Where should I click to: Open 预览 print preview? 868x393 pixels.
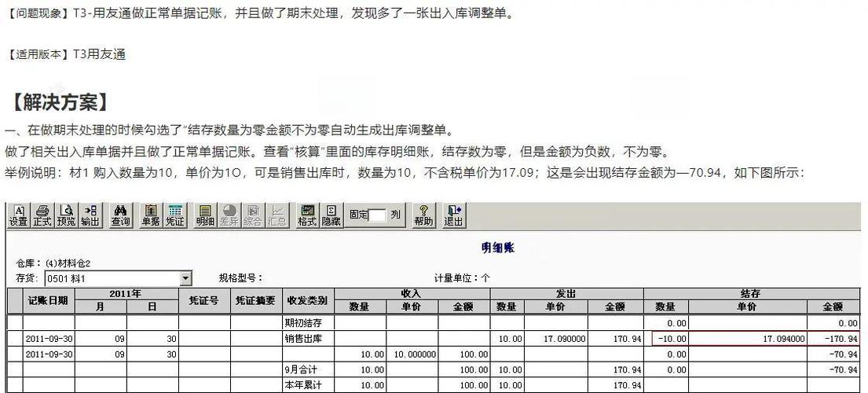click(67, 215)
